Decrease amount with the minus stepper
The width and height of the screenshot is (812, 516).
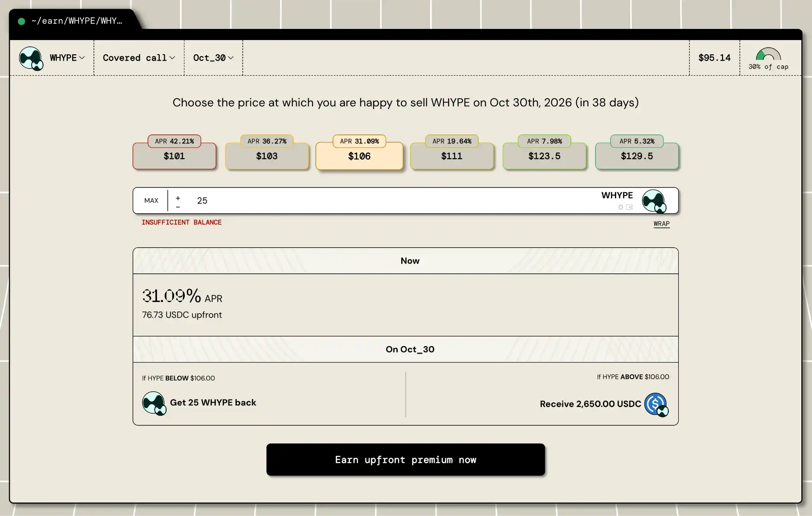[178, 207]
